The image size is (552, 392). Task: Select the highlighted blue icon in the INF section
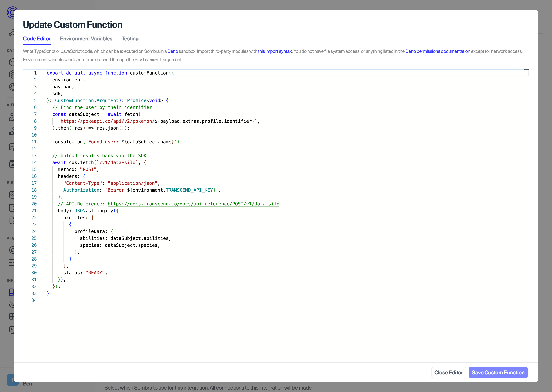[x=12, y=292]
